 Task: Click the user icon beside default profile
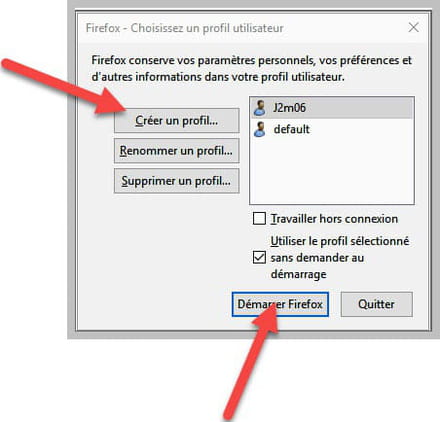click(260, 129)
